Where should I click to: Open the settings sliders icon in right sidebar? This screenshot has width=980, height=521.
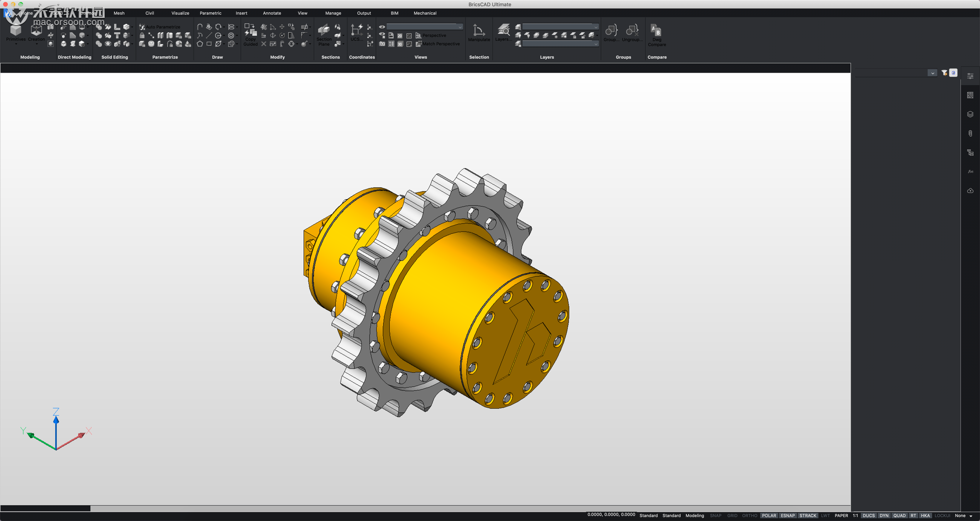[x=970, y=76]
